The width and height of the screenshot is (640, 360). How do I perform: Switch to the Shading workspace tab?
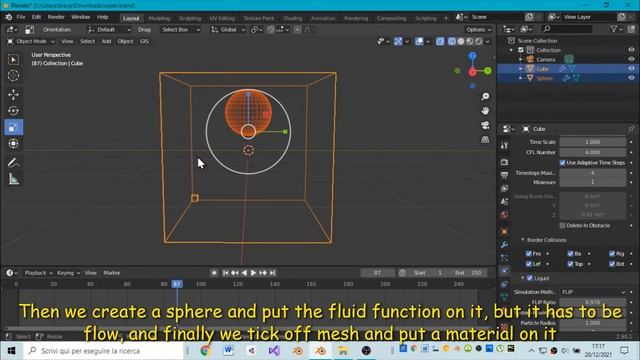click(293, 18)
